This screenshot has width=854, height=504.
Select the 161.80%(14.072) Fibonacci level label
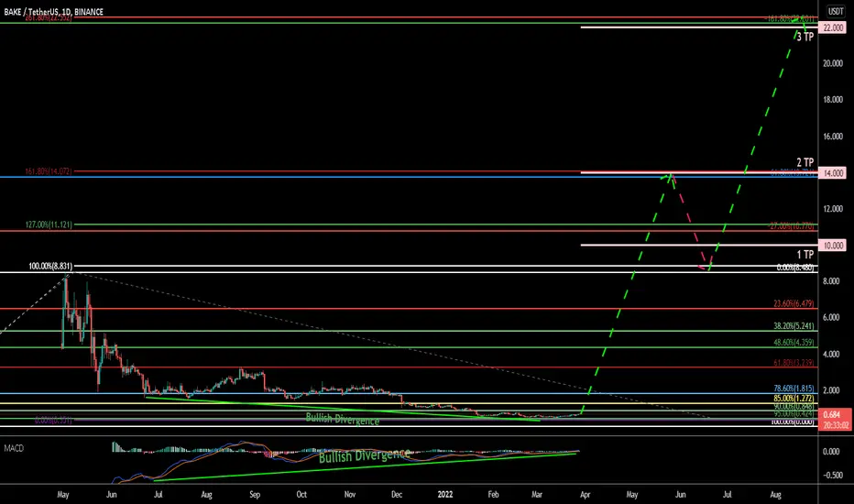[x=48, y=171]
